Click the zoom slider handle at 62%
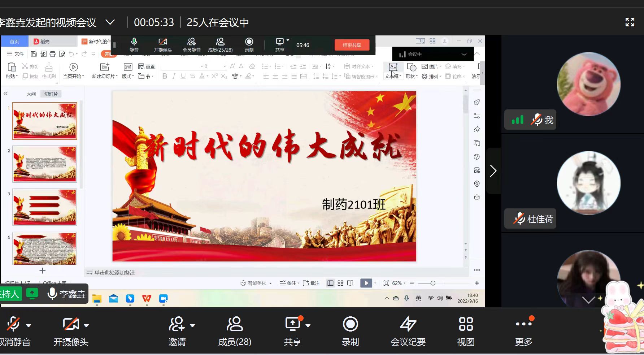The height and width of the screenshot is (355, 644). point(433,283)
